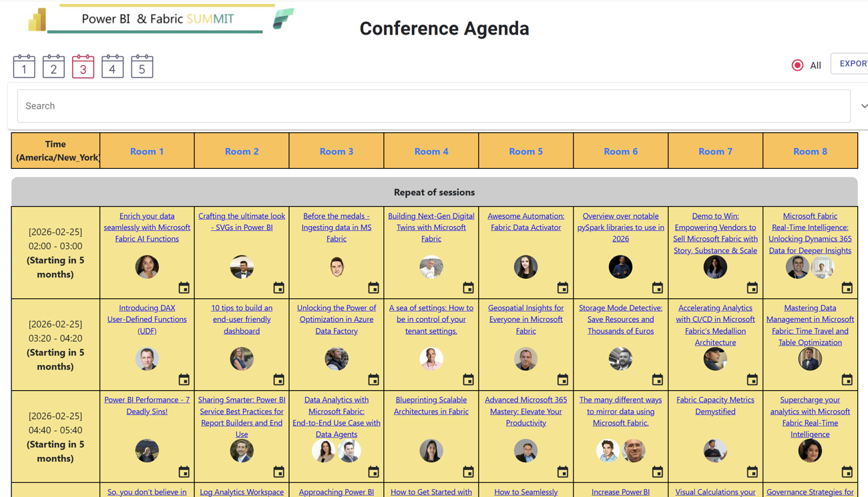The image size is (868, 497).
Task: Switch to day 2 calendar icon
Action: pos(53,67)
